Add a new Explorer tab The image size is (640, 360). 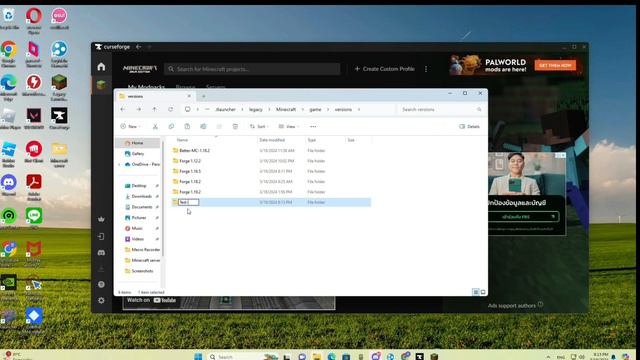pos(203,96)
